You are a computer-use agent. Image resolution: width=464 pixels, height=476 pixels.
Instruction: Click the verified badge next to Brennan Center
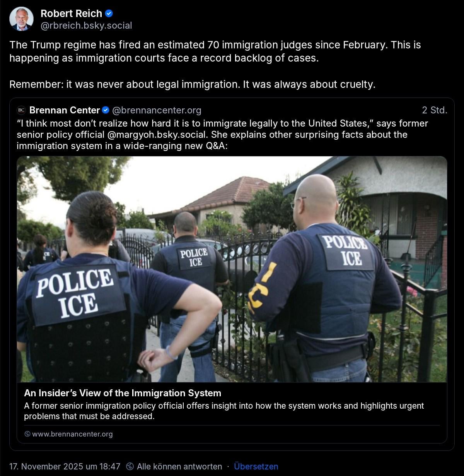(106, 110)
